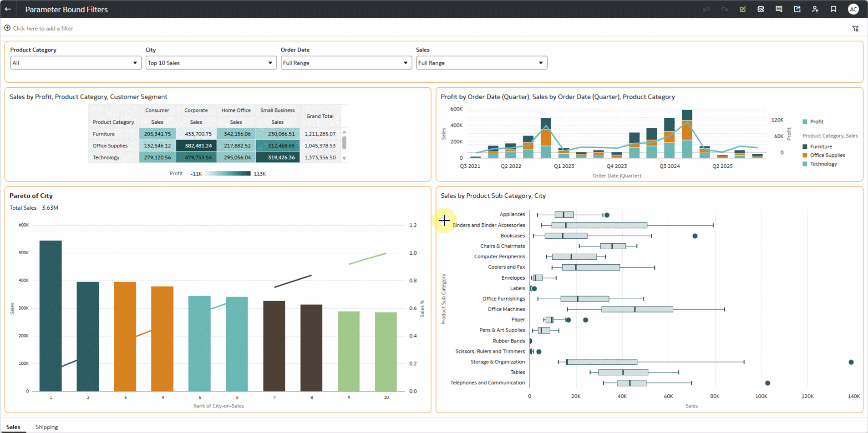Viewport: 868px width, 433px height.
Task: Select the Sales canvas tab
Action: (x=13, y=427)
